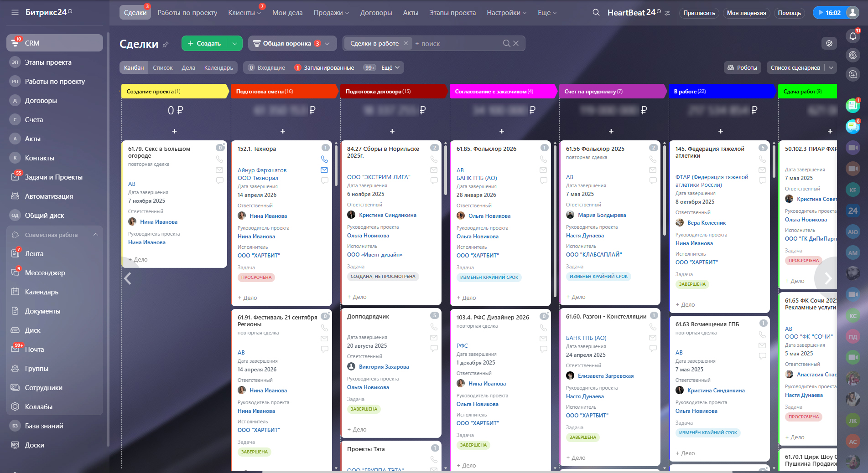Open Мессенджер via its sidebar icon

[x=15, y=273]
